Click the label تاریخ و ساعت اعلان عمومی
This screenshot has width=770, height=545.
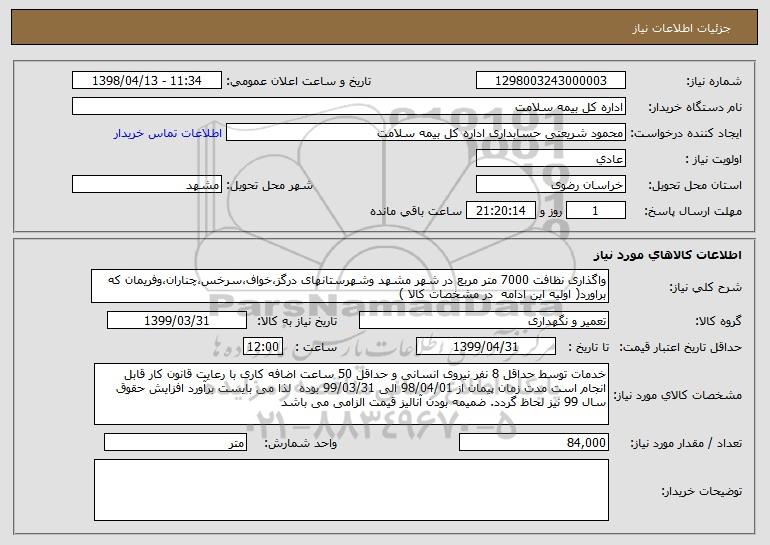coord(299,82)
